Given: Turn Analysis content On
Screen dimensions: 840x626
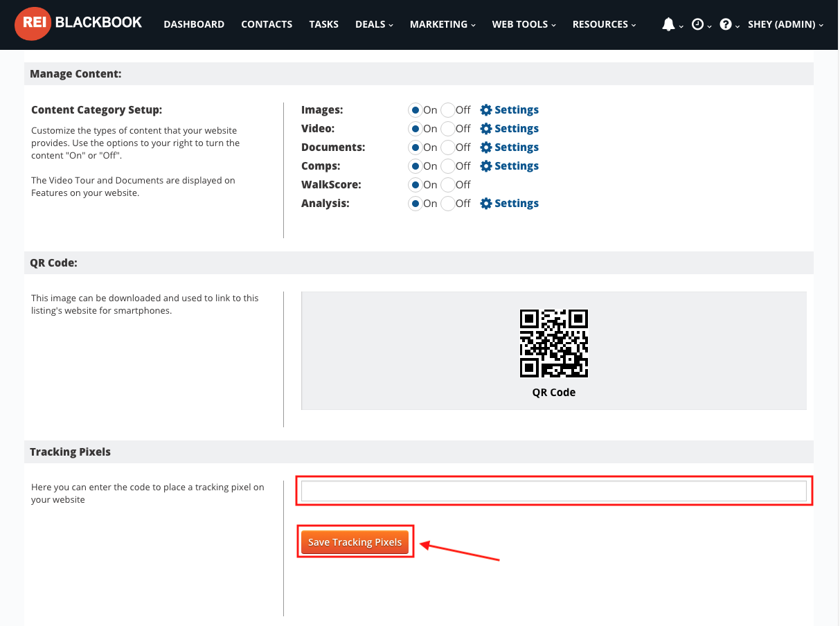Looking at the screenshot, I should click(x=415, y=204).
